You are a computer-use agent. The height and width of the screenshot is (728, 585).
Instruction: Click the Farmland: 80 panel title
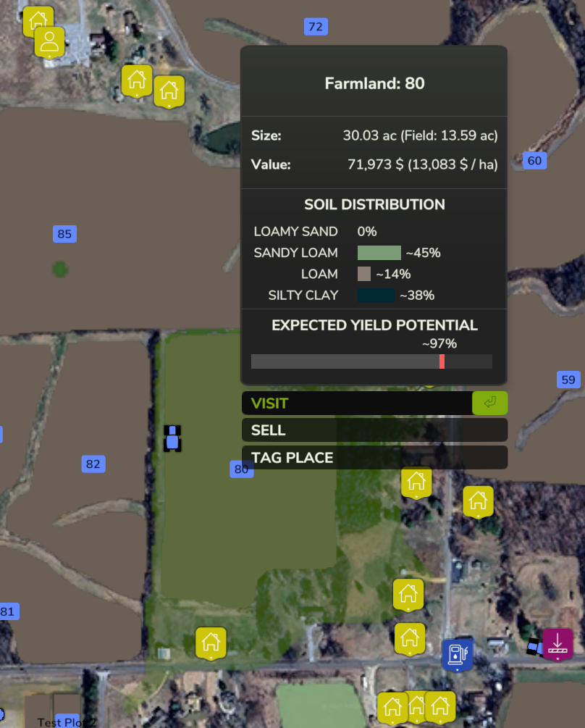click(x=374, y=83)
